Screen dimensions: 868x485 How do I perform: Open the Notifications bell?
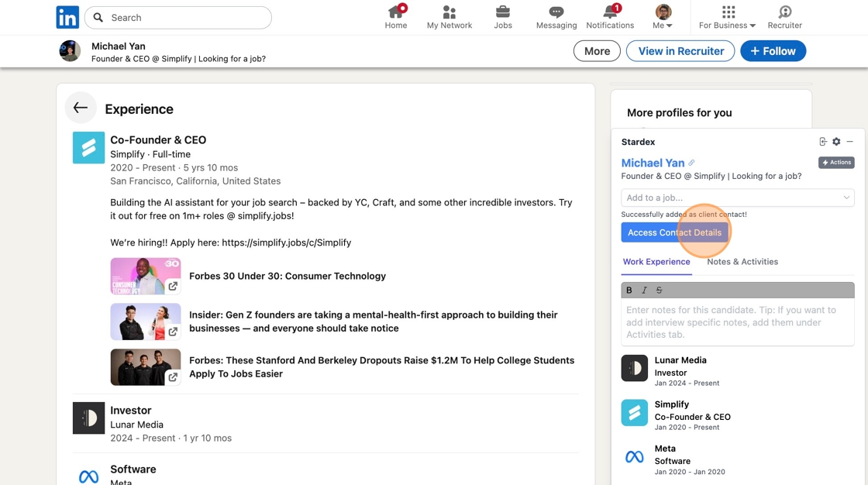coord(610,17)
